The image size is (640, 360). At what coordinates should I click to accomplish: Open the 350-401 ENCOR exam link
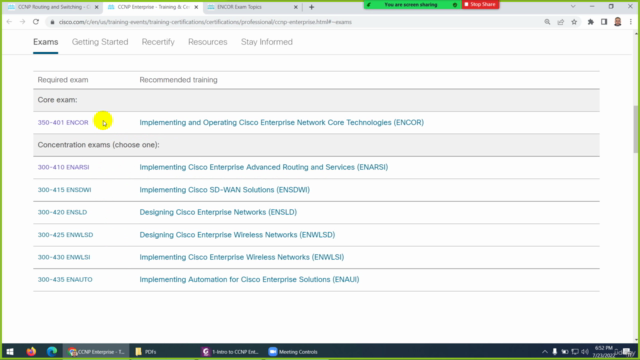click(x=63, y=122)
